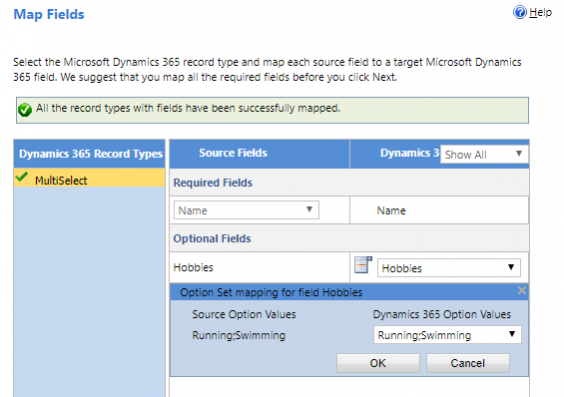Open the Running;Swimming option values dropdown
Screen dimensions: 564x397
click(447, 335)
